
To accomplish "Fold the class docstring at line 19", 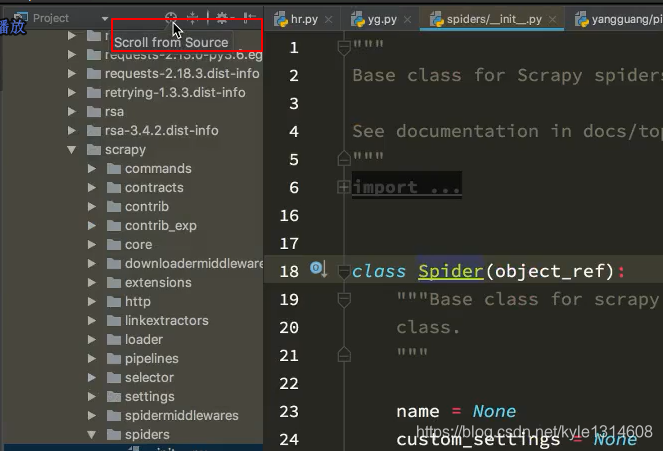I will [x=344, y=300].
